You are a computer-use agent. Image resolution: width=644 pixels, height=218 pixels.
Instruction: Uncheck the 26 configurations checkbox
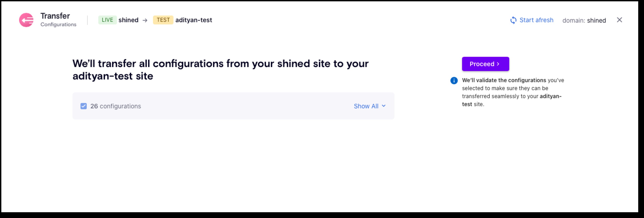coord(83,106)
